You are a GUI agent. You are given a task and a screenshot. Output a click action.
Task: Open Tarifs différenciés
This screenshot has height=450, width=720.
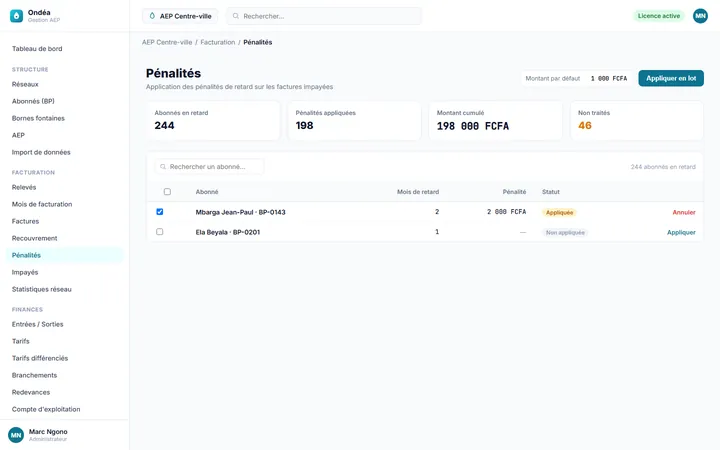click(x=39, y=358)
